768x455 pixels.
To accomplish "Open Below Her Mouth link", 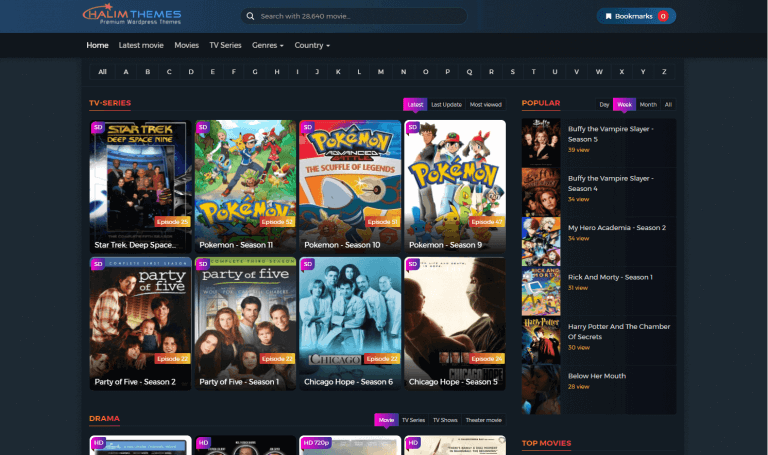I will click(597, 376).
